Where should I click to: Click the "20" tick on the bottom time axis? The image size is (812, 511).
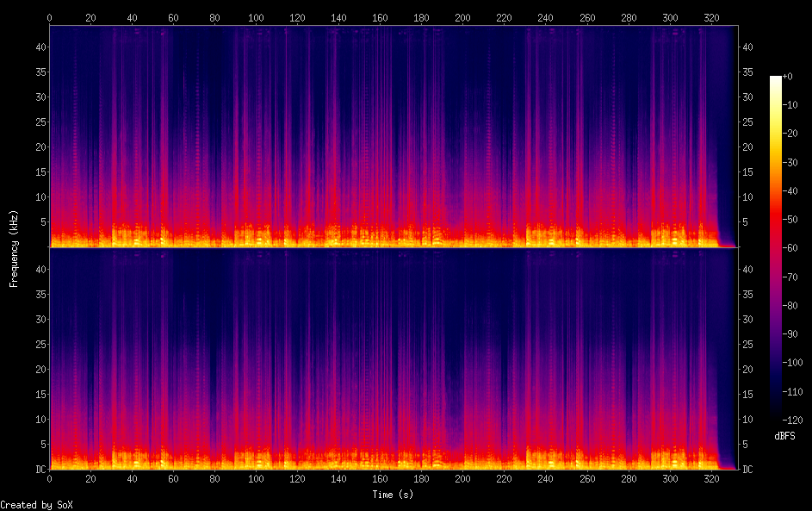[x=90, y=479]
